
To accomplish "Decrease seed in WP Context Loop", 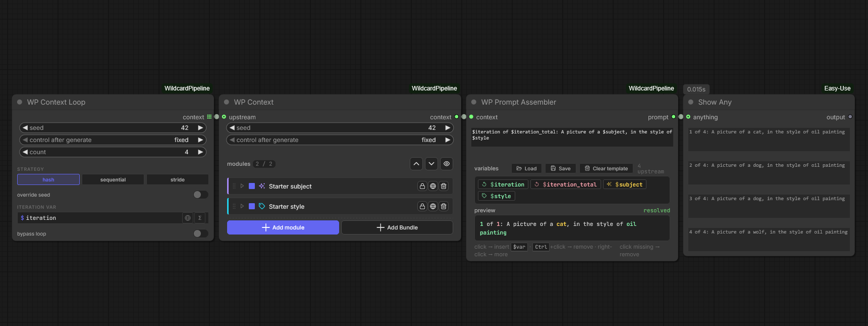I will tap(25, 128).
